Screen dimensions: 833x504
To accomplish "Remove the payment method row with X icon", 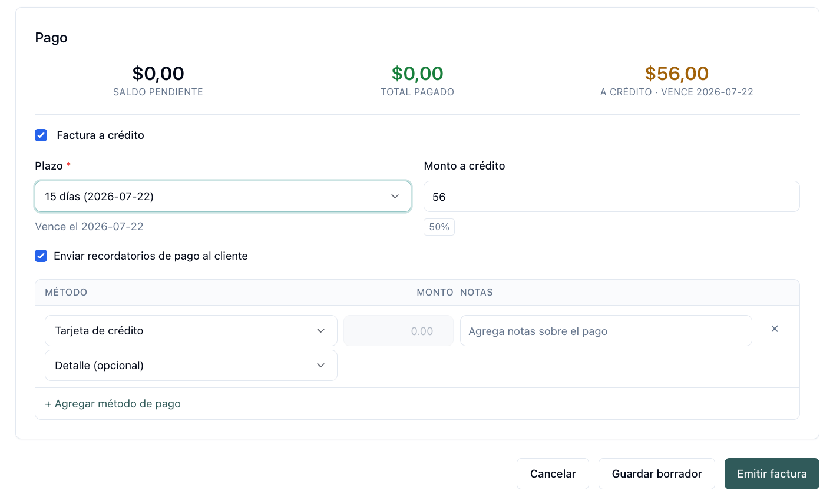I will 775,329.
